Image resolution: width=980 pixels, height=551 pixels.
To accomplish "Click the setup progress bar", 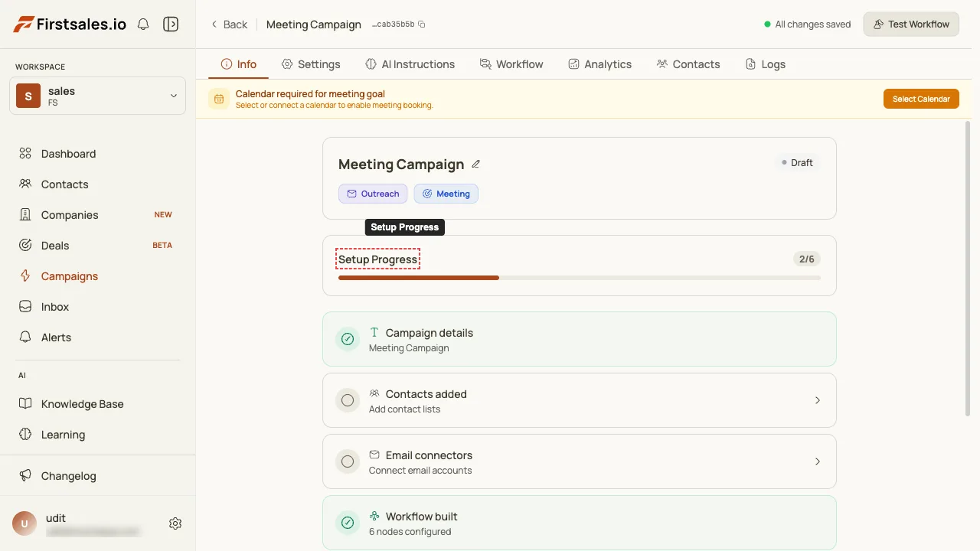I will [x=580, y=278].
